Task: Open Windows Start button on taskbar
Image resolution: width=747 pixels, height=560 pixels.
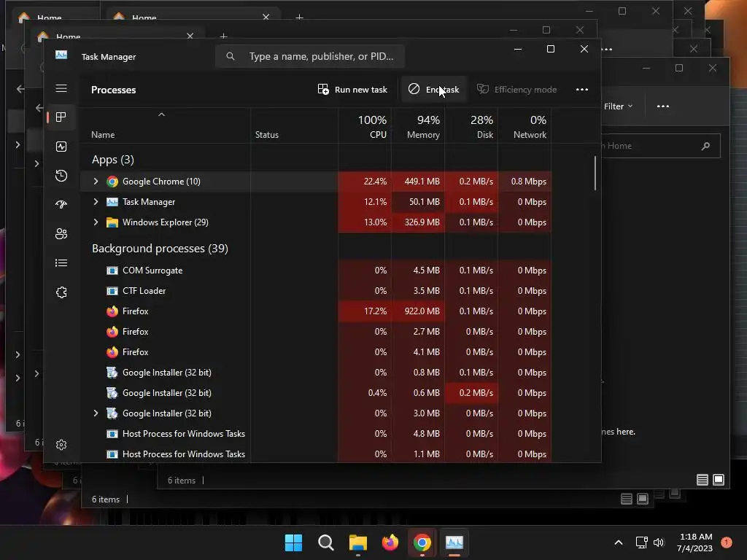Action: 293,542
